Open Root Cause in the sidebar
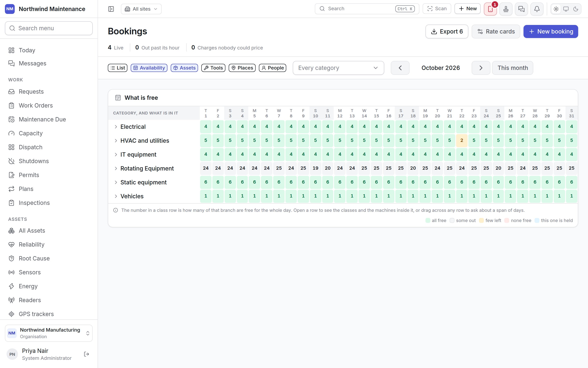The height and width of the screenshot is (368, 588). [x=49, y=258]
